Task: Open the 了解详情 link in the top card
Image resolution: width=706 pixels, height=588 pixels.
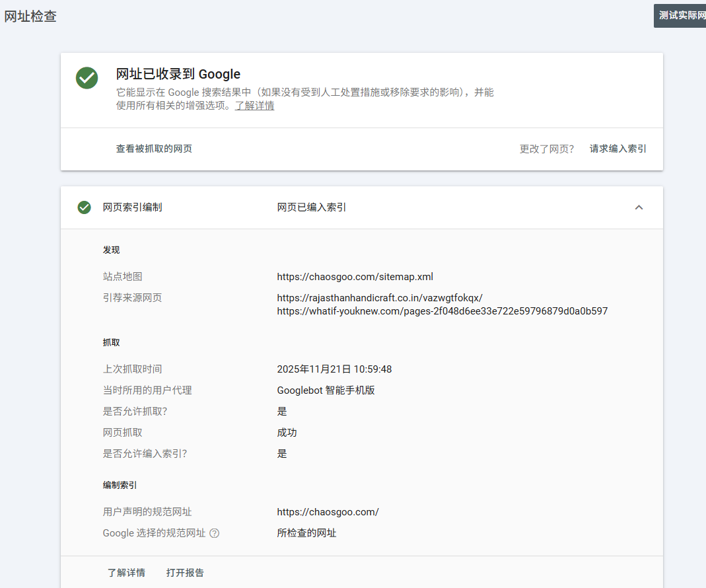Action: click(x=254, y=106)
